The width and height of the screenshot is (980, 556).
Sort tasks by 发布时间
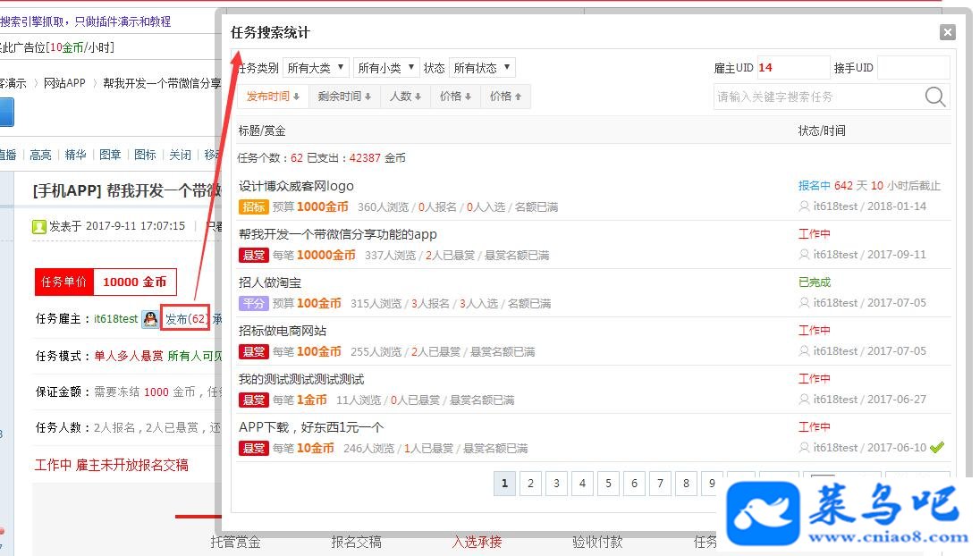click(273, 97)
